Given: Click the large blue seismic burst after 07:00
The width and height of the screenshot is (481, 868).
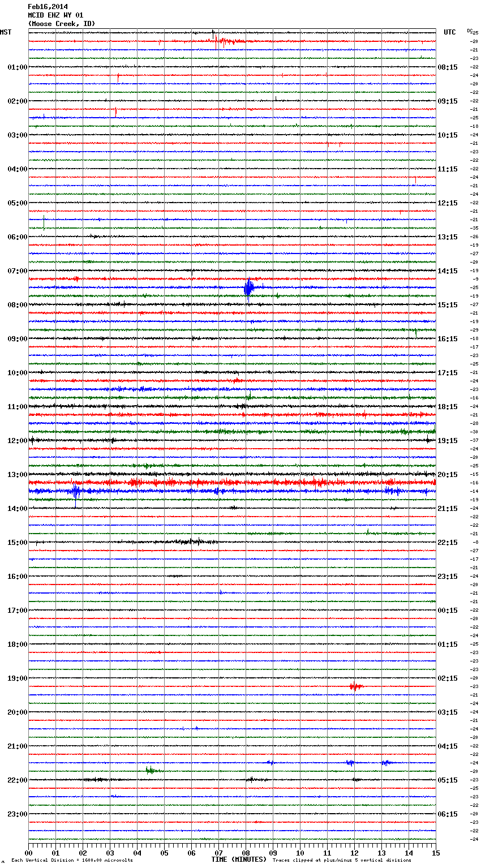Looking at the screenshot, I should click(x=249, y=287).
